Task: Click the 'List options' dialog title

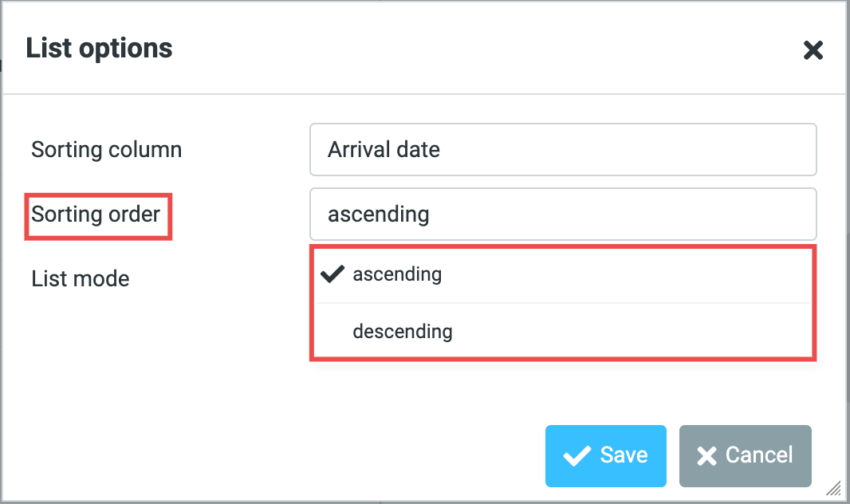Action: click(x=100, y=49)
